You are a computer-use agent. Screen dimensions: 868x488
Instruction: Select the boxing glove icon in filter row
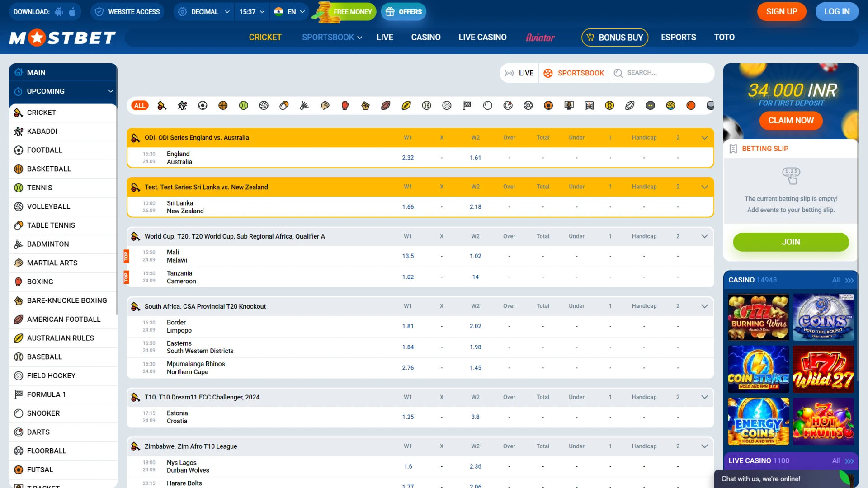pos(345,105)
